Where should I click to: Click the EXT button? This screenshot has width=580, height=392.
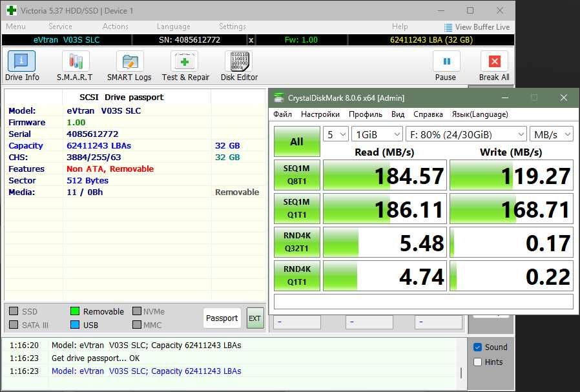(x=255, y=318)
